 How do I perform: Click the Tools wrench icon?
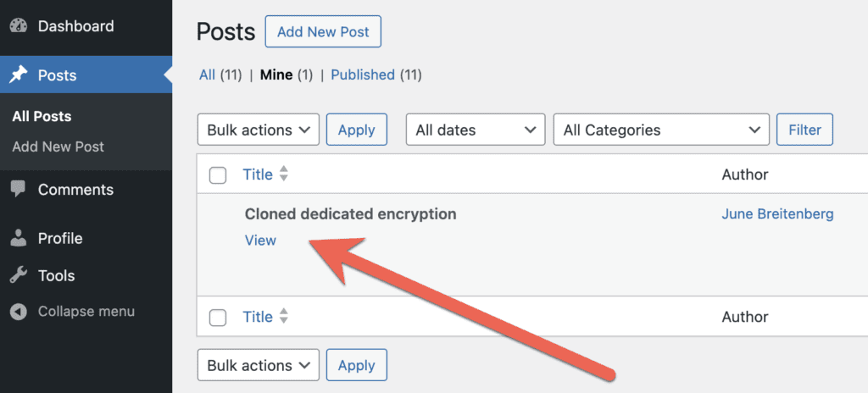(x=19, y=275)
